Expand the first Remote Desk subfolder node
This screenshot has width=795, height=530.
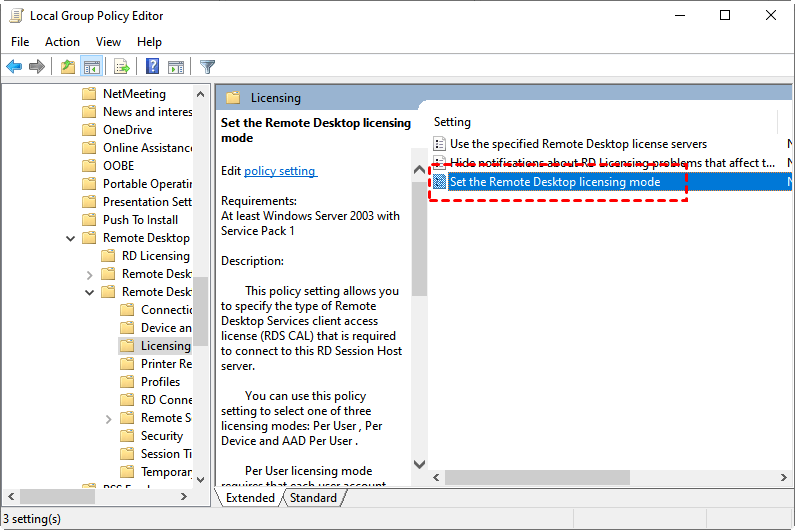tap(89, 275)
